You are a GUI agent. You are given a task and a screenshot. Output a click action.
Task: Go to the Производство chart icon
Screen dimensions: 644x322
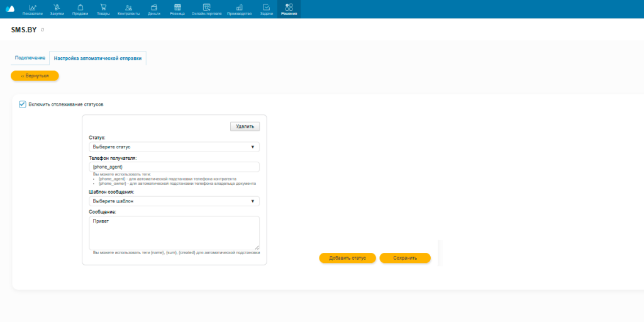click(239, 7)
